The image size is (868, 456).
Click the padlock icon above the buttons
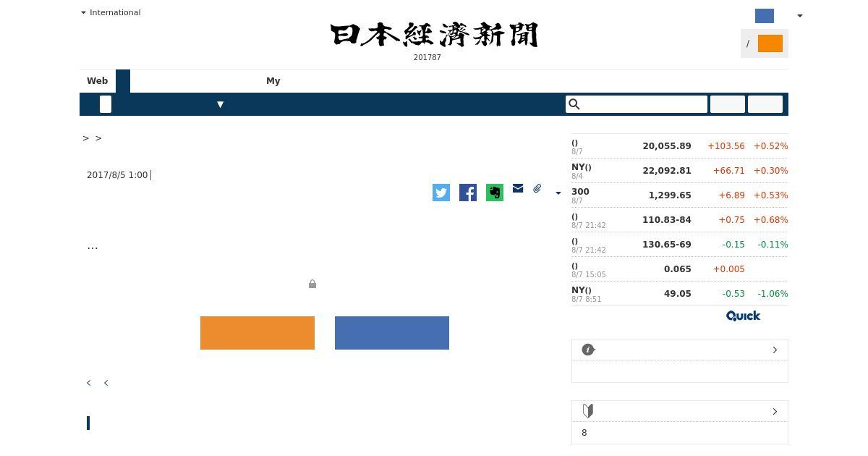tap(312, 284)
